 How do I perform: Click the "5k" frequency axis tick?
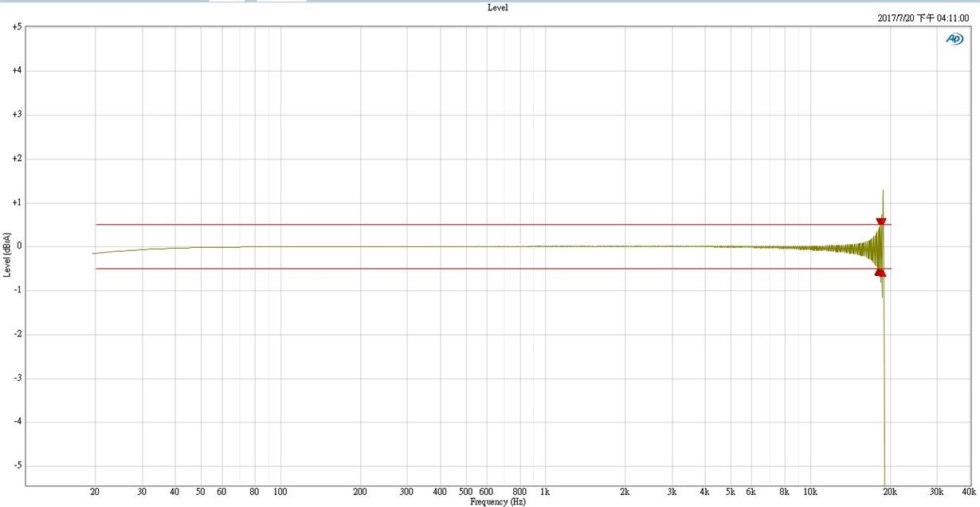coord(731,492)
